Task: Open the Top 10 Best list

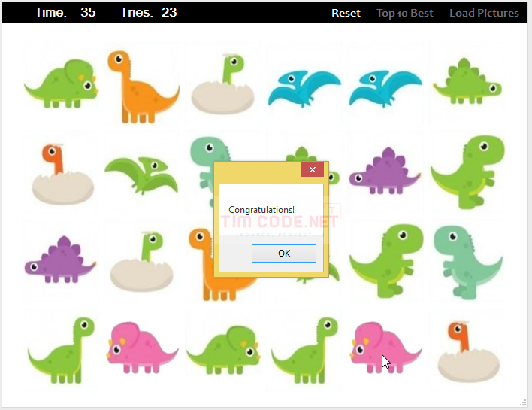Action: tap(405, 13)
